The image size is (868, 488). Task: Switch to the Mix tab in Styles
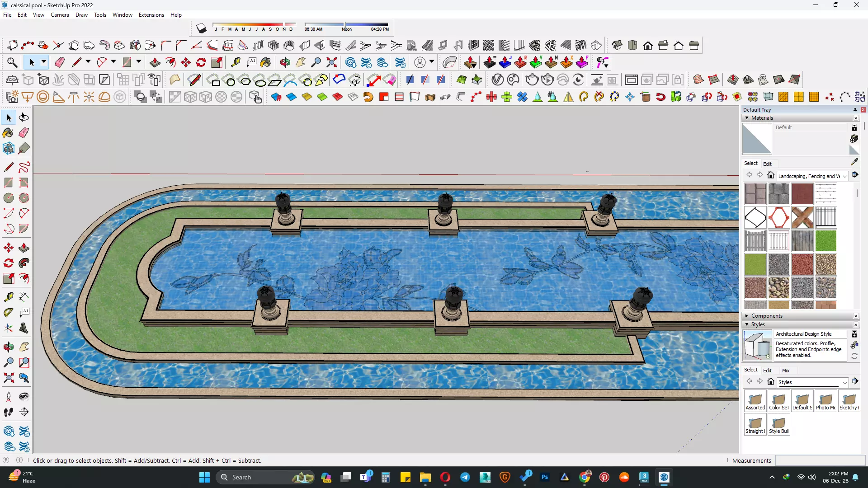[x=786, y=371]
